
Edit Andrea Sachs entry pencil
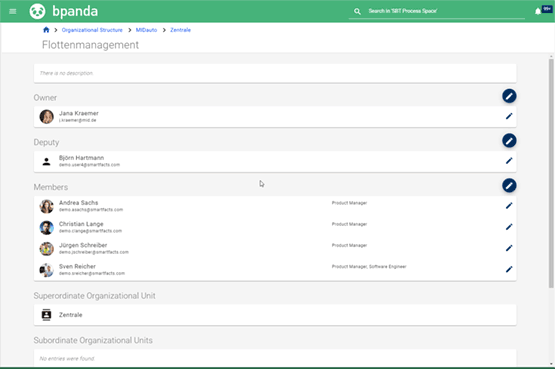click(x=509, y=206)
